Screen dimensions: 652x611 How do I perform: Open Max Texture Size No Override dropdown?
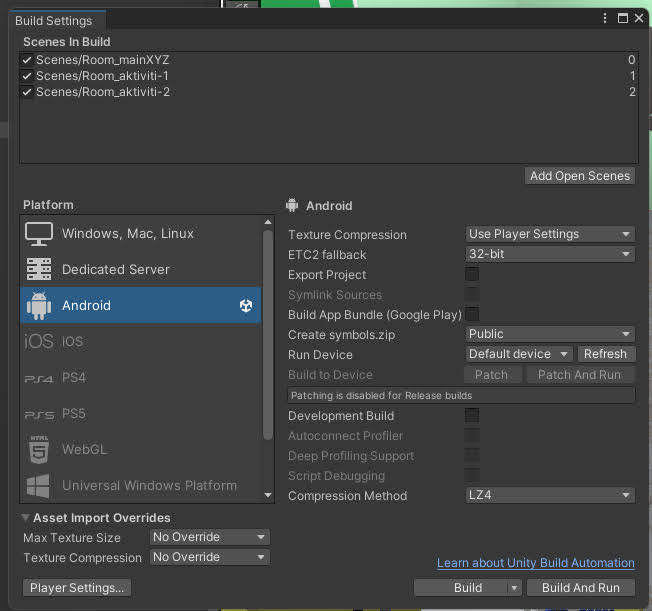[x=210, y=537]
